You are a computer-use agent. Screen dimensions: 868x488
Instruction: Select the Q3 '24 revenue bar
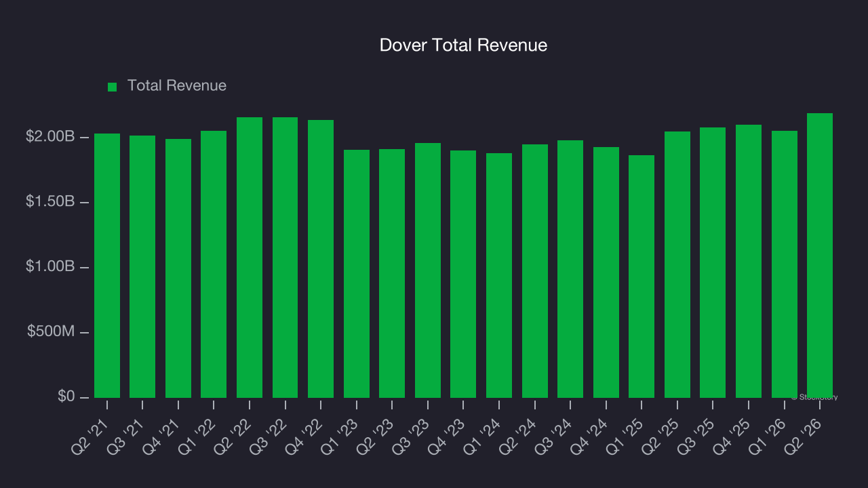pos(570,269)
